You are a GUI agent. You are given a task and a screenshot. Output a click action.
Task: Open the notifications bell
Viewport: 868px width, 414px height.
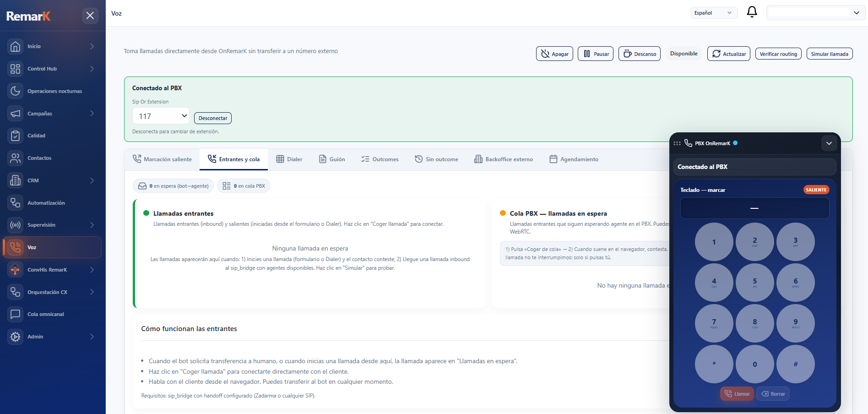[x=752, y=12]
